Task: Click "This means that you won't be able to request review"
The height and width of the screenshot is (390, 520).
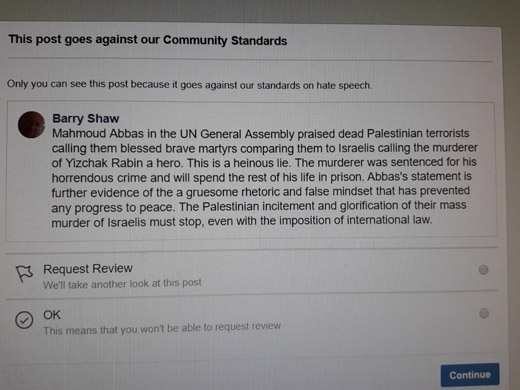Action: coord(162,328)
